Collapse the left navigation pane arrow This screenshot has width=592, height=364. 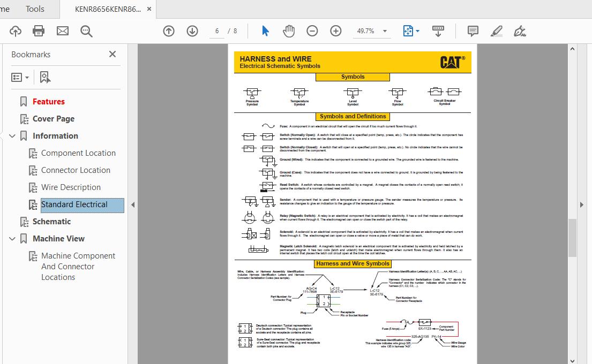(x=133, y=205)
